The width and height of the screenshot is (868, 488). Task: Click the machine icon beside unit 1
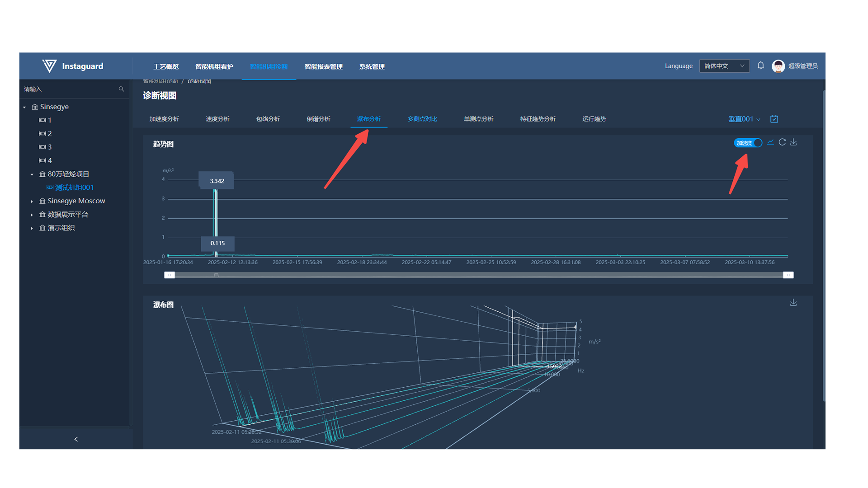[42, 120]
